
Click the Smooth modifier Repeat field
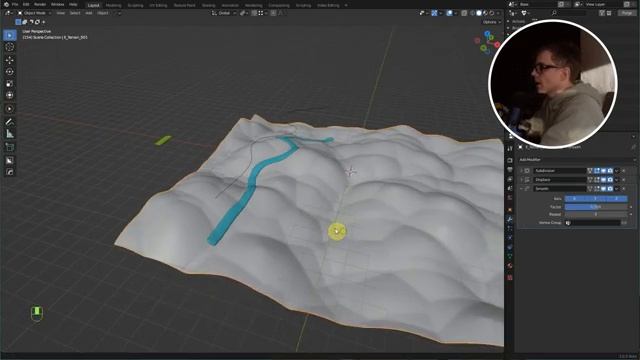point(596,214)
